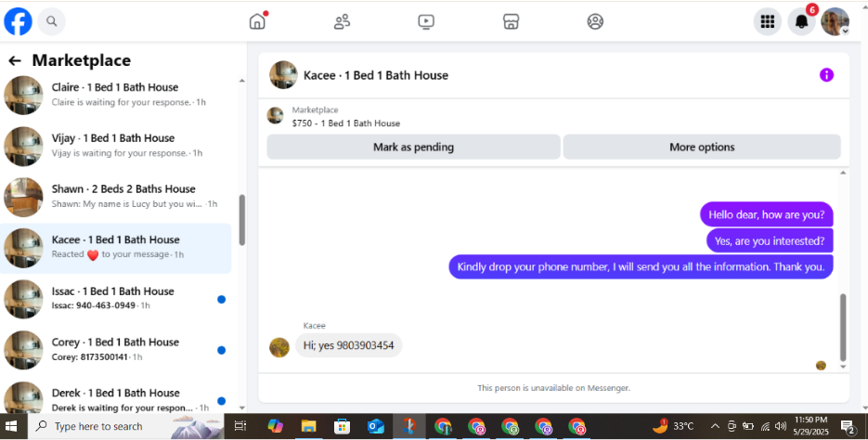868x440 pixels.
Task: Expand the account profile picture menu
Action: coord(835,21)
